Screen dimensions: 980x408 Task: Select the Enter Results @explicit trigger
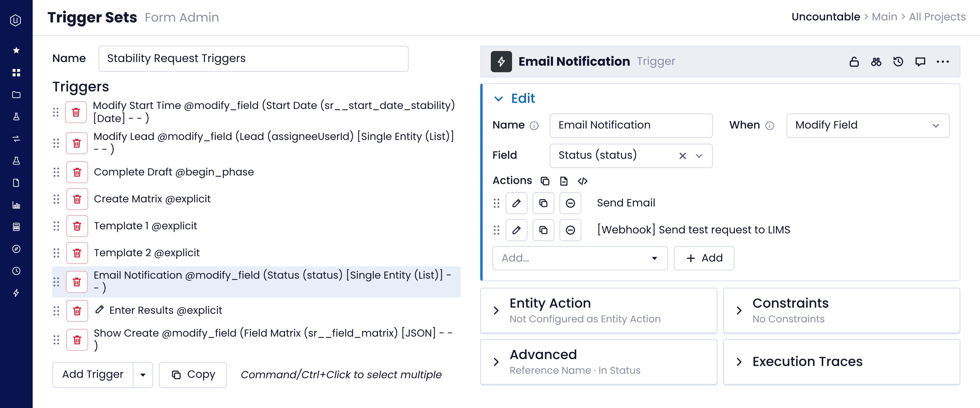pos(166,311)
